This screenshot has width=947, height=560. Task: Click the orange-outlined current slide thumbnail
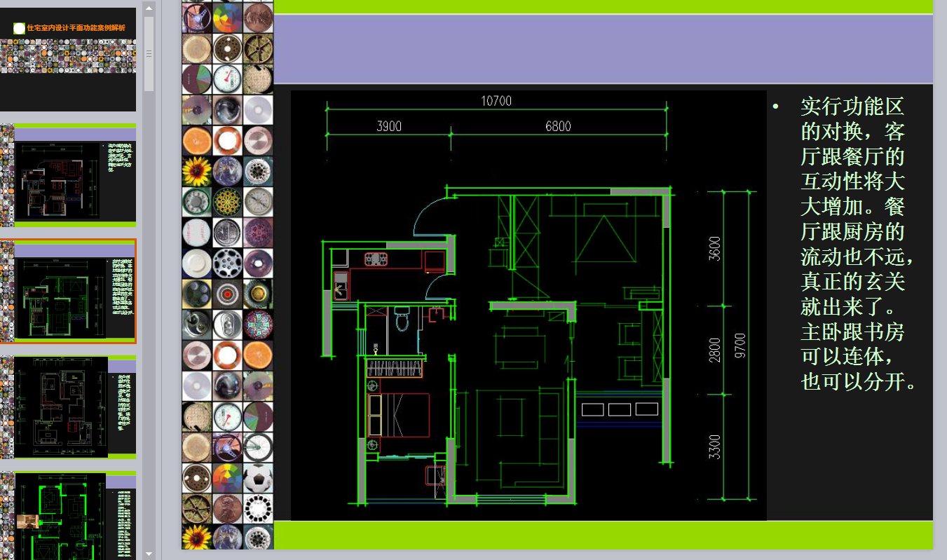[x=68, y=291]
